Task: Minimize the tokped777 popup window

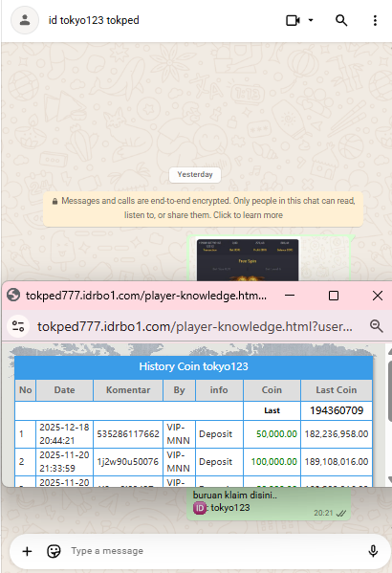Action: (290, 296)
